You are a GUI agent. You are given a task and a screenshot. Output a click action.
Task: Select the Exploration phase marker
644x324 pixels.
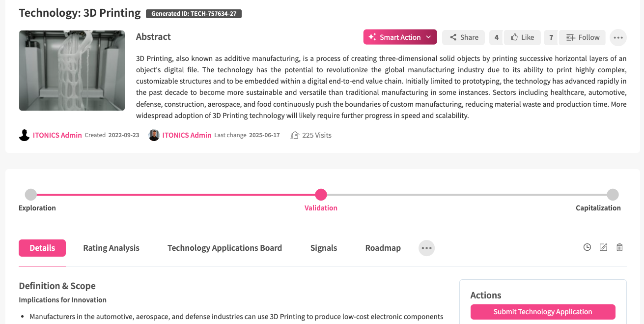click(30, 195)
